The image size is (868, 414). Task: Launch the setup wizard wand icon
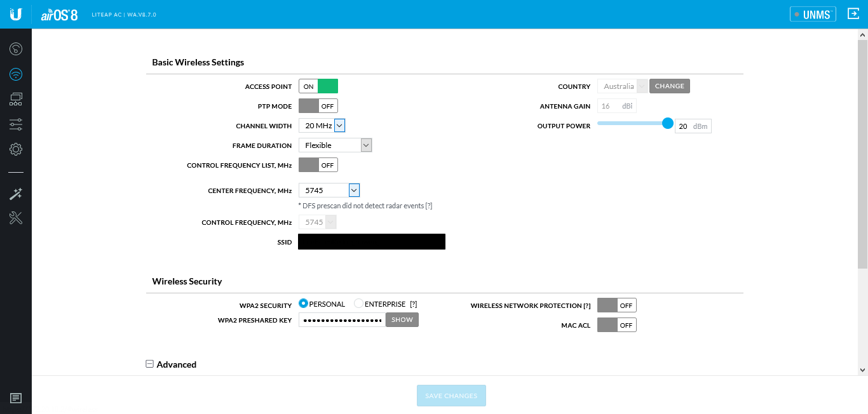coord(16,194)
